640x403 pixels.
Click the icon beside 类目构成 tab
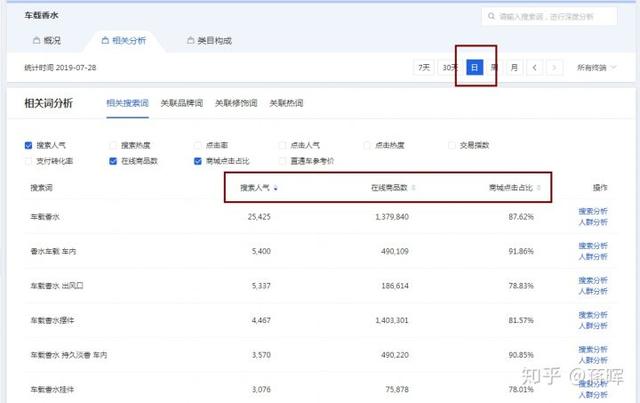(x=190, y=40)
